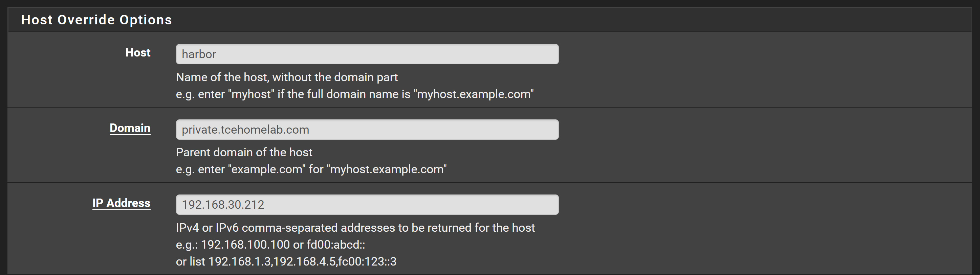Screen dimensions: 980x275
Task: Click the 'enter example.com' help line under Domain
Action: (x=311, y=169)
